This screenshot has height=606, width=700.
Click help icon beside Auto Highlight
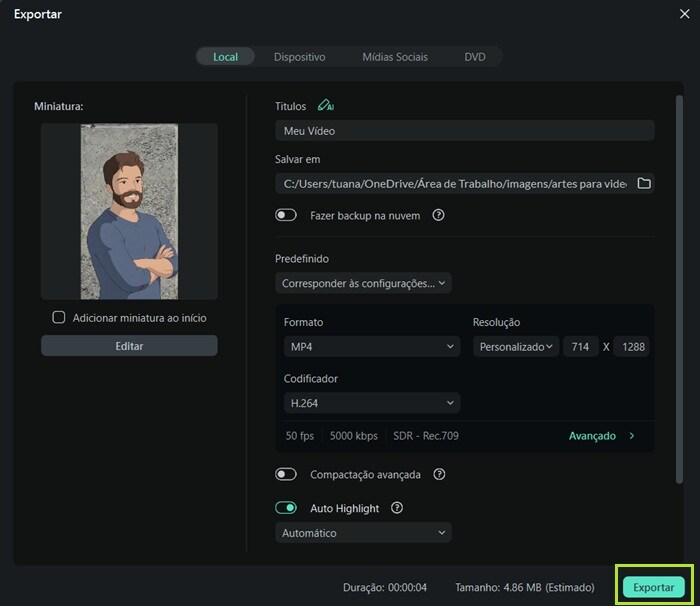tap(397, 508)
